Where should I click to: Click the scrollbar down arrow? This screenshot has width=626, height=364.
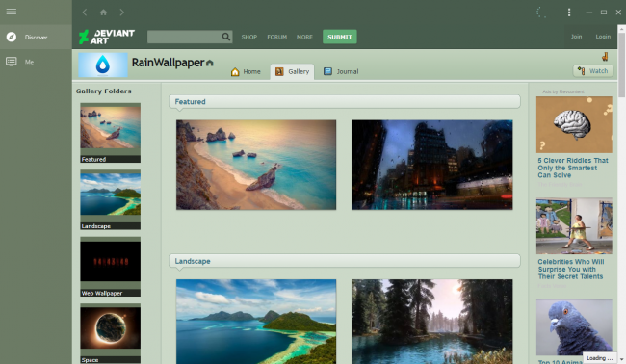(x=621, y=360)
